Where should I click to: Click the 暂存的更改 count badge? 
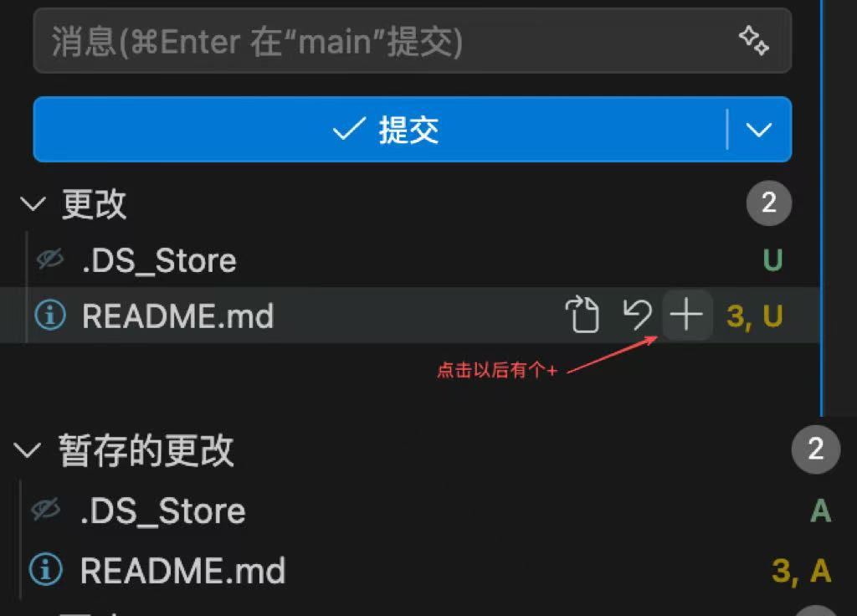point(815,449)
